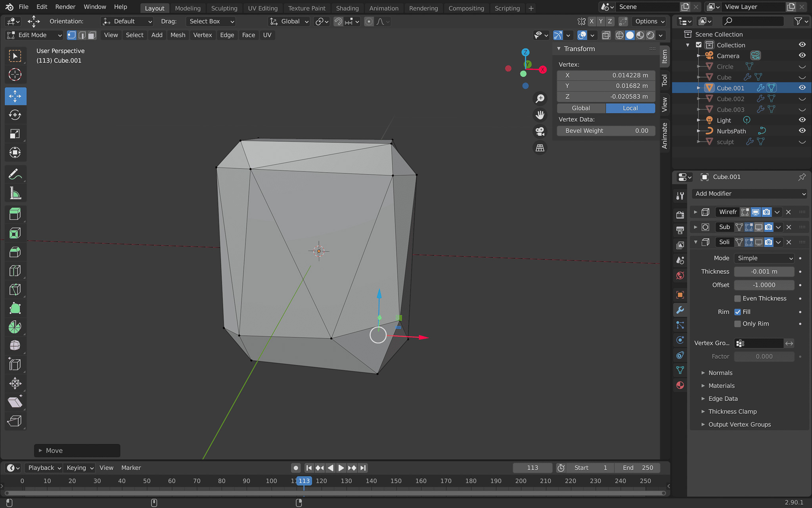Select the Edge Slide tool
Image resolution: width=812 pixels, height=508 pixels.
point(15,364)
